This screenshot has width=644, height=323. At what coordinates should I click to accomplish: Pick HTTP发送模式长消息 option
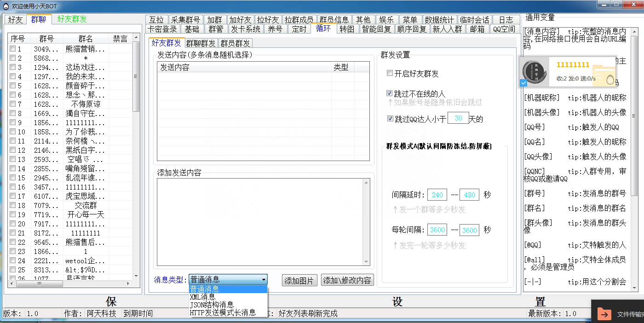(x=223, y=313)
